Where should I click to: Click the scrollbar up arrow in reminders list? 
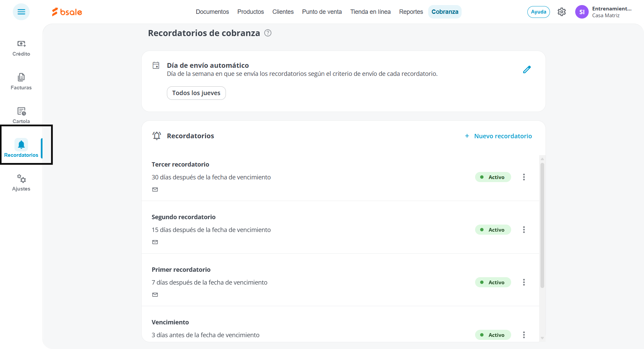click(542, 159)
